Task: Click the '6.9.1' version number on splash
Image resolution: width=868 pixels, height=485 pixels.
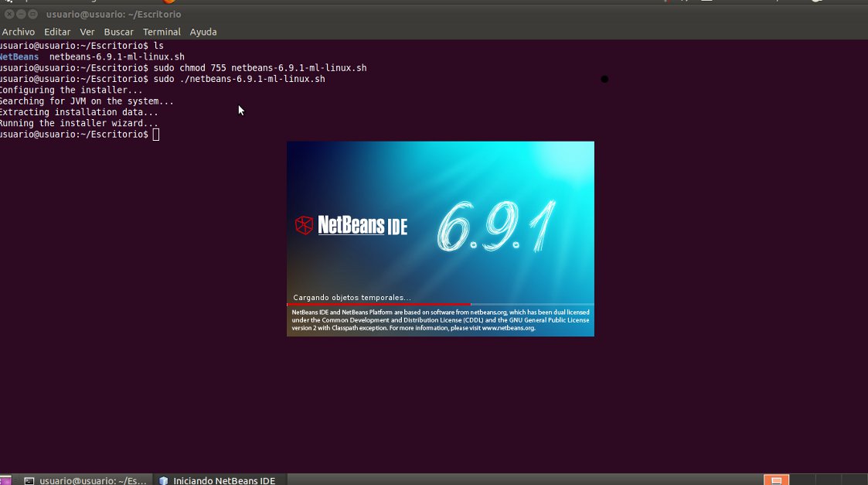Action: click(496, 226)
